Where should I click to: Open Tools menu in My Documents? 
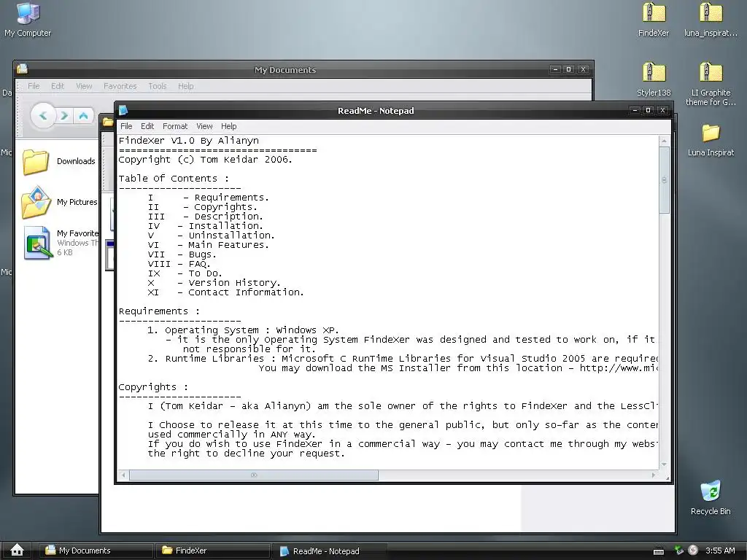[x=158, y=86]
